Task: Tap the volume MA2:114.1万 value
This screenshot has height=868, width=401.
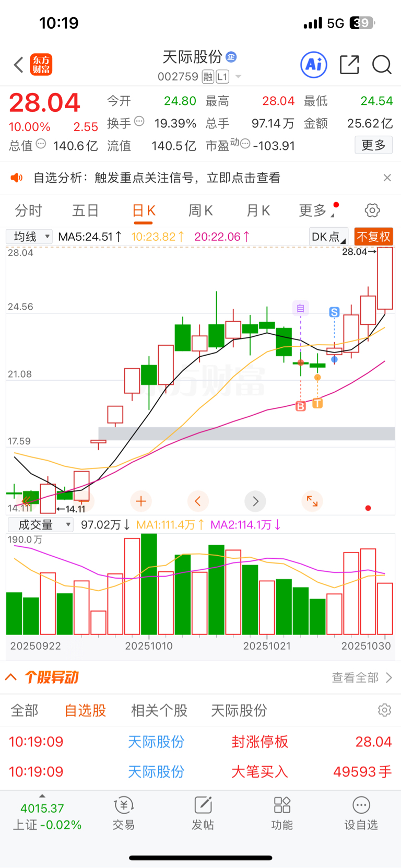Action: pyautogui.click(x=246, y=524)
